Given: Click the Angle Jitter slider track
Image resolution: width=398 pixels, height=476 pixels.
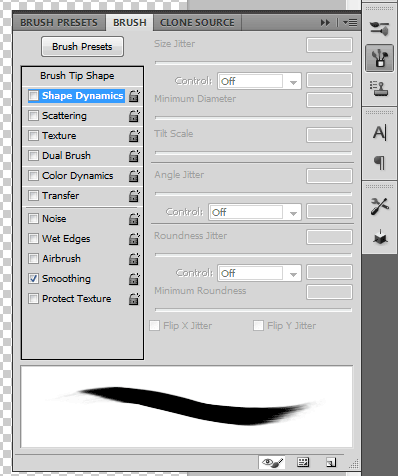Looking at the screenshot, I should tap(253, 194).
